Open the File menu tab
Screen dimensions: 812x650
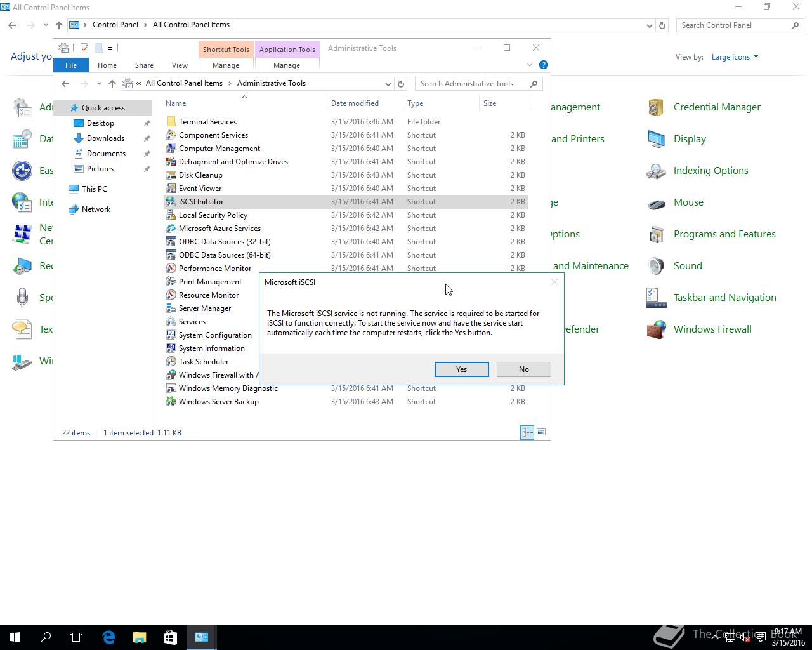click(71, 65)
